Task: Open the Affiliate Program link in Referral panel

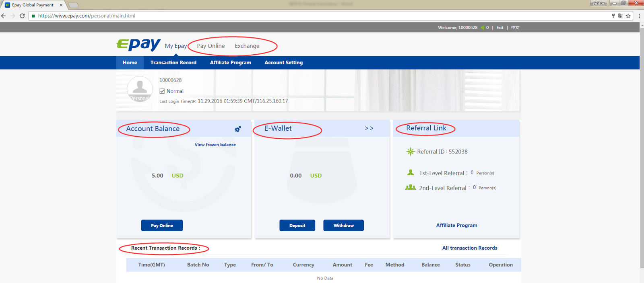Action: [457, 226]
